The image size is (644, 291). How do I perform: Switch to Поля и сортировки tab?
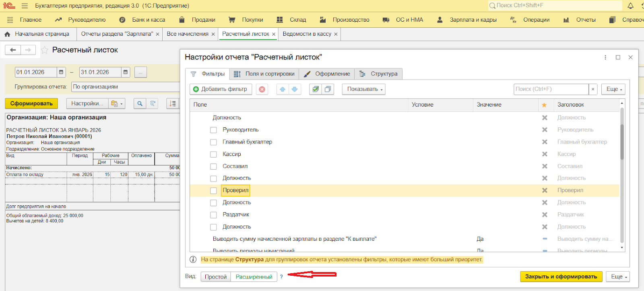tap(265, 74)
